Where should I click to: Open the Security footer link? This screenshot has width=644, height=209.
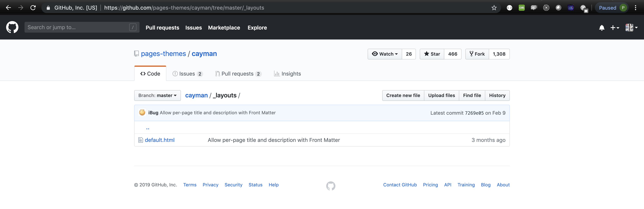(x=233, y=185)
